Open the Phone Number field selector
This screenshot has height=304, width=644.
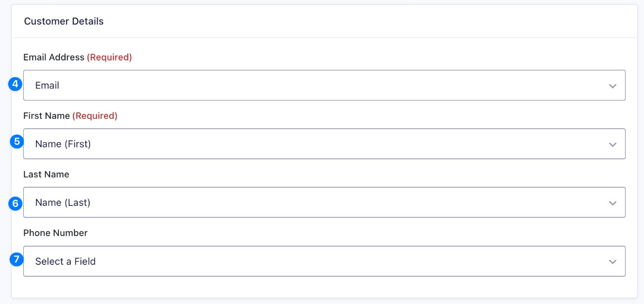(324, 261)
